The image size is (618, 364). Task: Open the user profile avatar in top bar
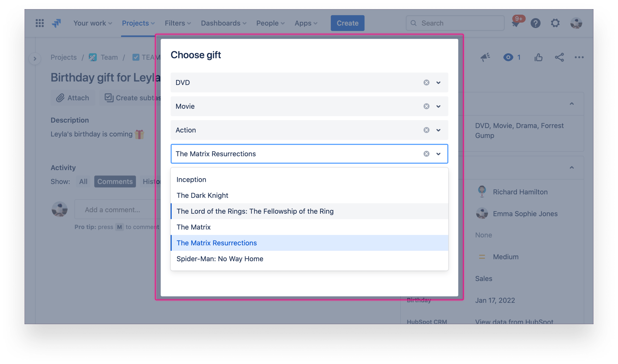[576, 23]
